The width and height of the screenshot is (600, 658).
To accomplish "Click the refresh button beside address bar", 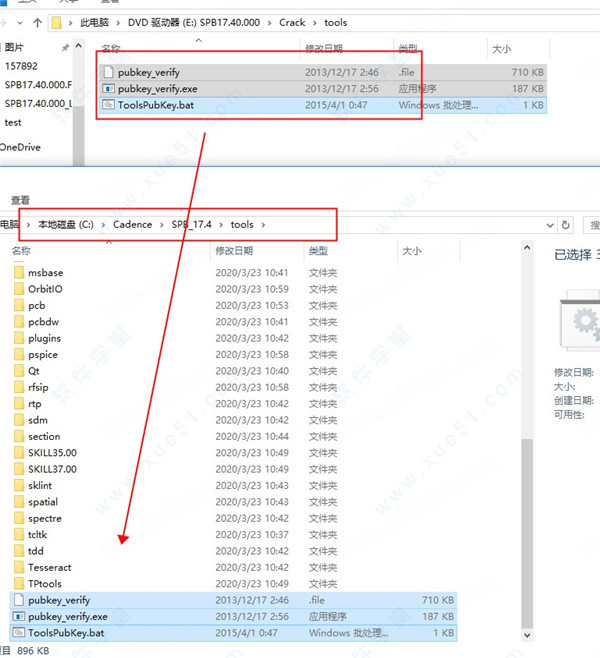I will pos(566,225).
